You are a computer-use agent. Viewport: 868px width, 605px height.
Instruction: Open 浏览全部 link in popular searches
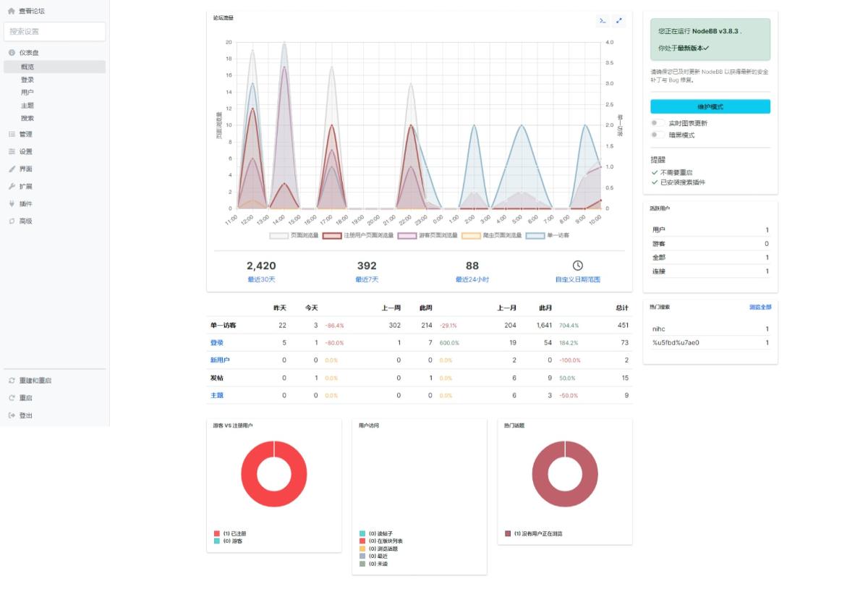[759, 307]
